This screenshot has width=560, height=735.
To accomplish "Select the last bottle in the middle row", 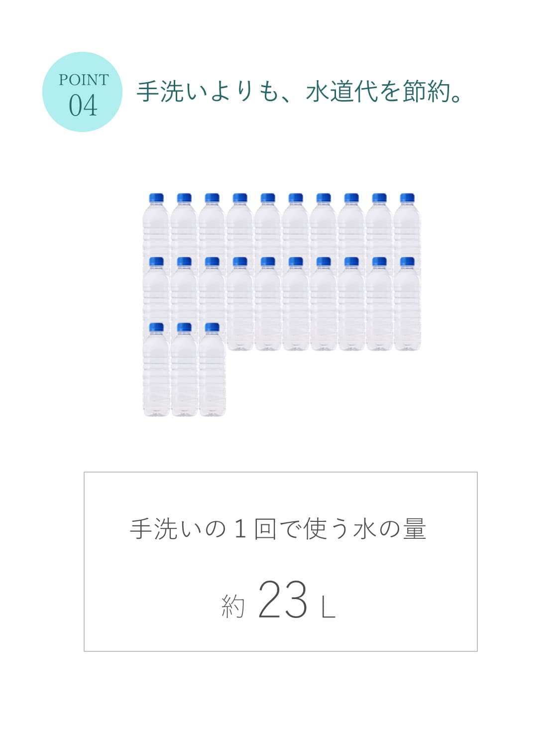I will pyautogui.click(x=407, y=304).
